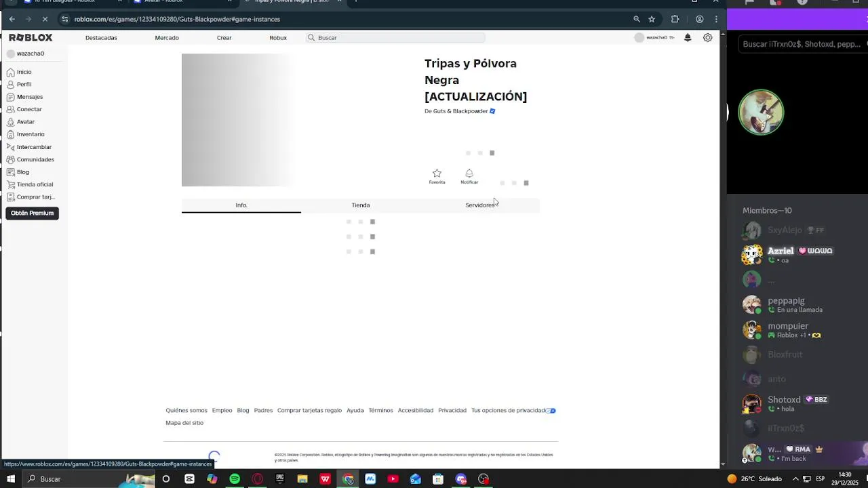Click the Notificar bell under the game title
The height and width of the screenshot is (488, 868).
click(x=469, y=176)
